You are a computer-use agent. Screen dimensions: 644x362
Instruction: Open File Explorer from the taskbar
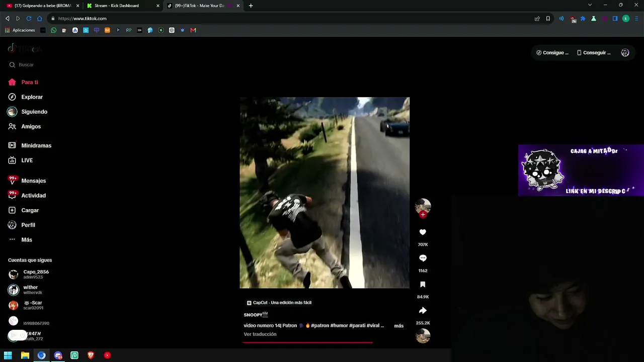tap(25, 355)
